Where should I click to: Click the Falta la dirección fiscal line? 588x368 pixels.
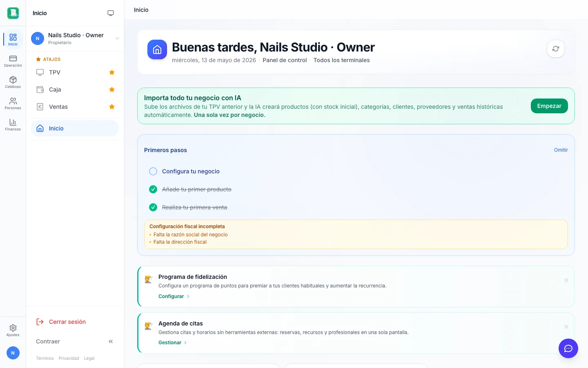(x=180, y=242)
